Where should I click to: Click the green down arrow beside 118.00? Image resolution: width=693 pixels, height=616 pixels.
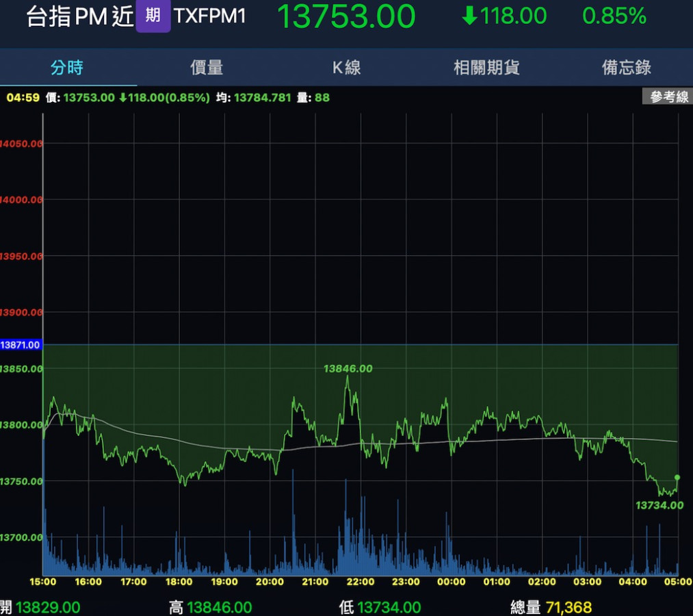coord(469,16)
